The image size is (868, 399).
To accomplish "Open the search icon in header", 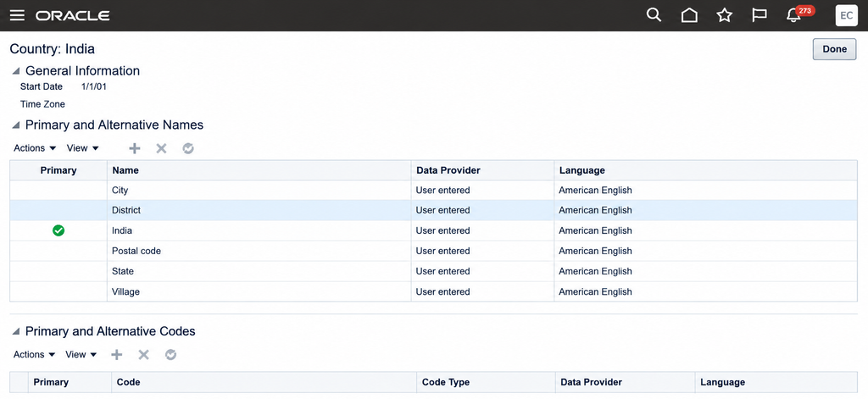I will (654, 15).
